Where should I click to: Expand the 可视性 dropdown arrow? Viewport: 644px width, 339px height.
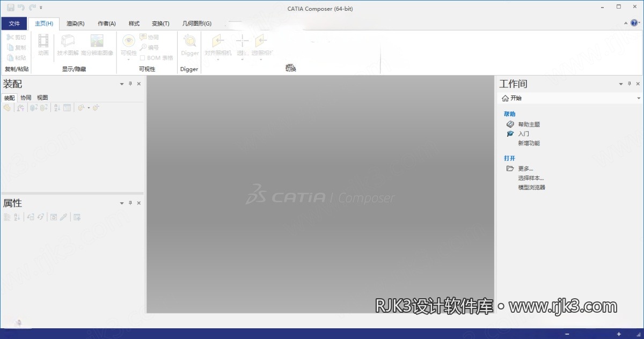(129, 59)
